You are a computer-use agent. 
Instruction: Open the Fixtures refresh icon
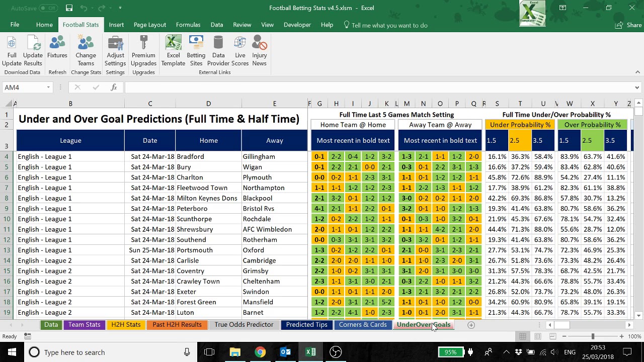click(57, 48)
